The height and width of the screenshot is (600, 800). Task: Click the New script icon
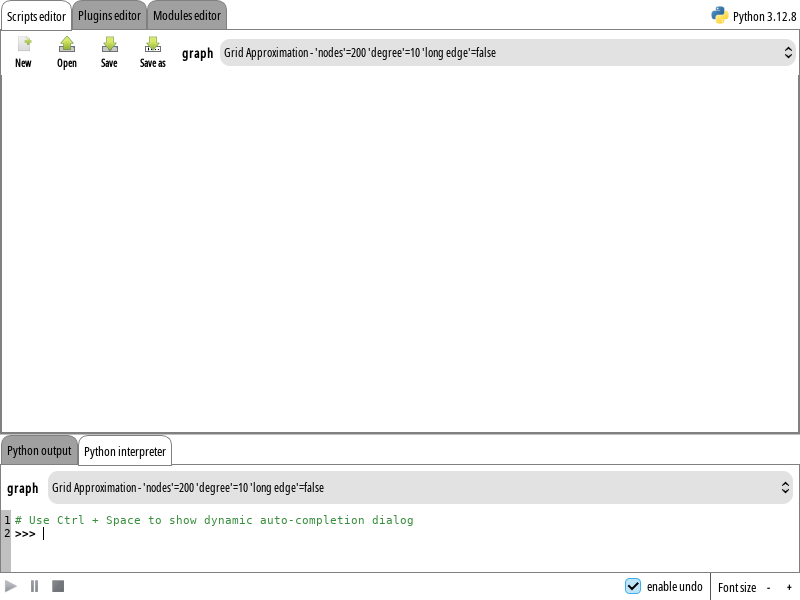(x=23, y=45)
